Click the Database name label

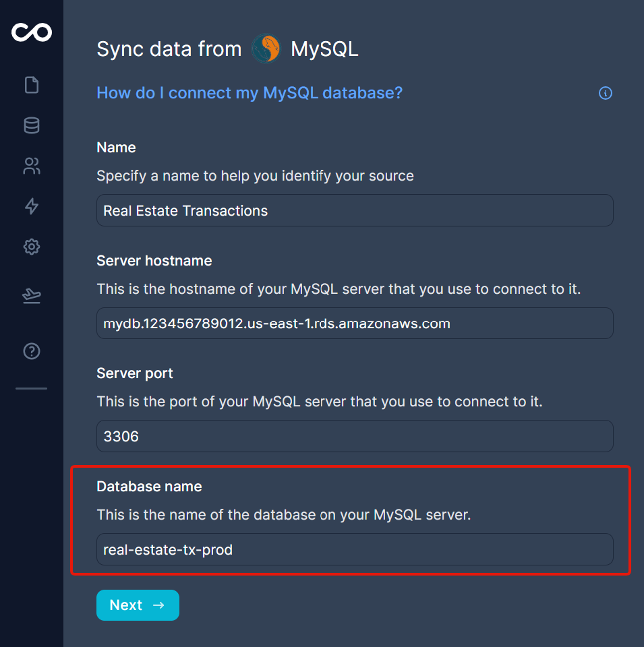[x=149, y=487]
